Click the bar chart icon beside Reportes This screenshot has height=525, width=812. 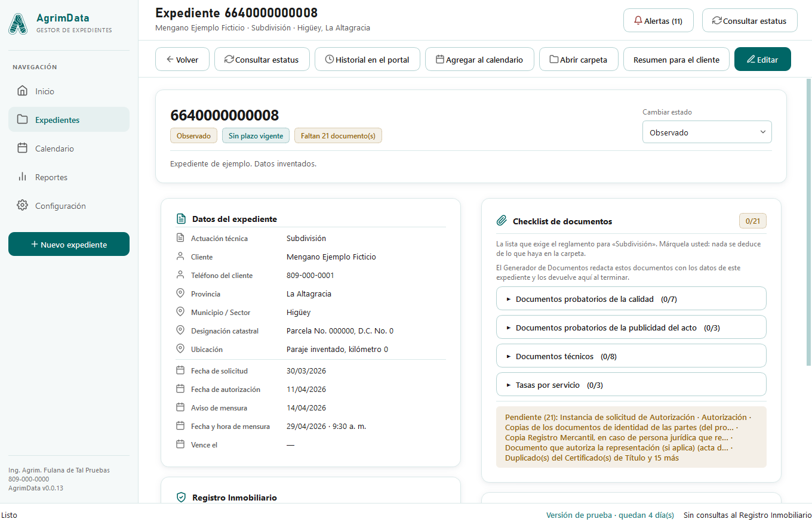tap(23, 177)
